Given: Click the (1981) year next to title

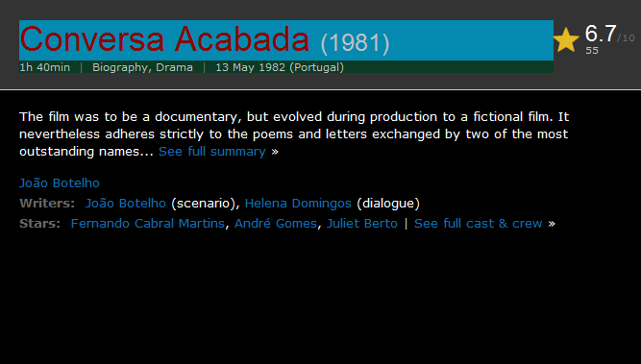Looking at the screenshot, I should click(x=355, y=43).
